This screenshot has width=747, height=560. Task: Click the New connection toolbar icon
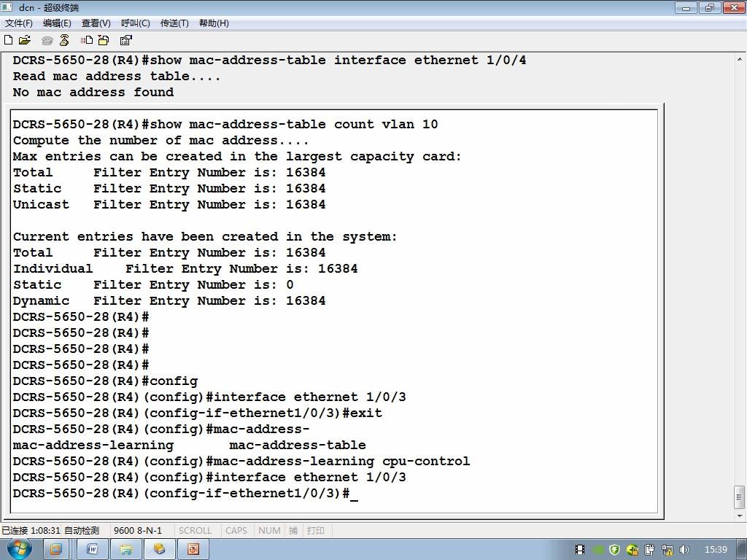click(8, 40)
